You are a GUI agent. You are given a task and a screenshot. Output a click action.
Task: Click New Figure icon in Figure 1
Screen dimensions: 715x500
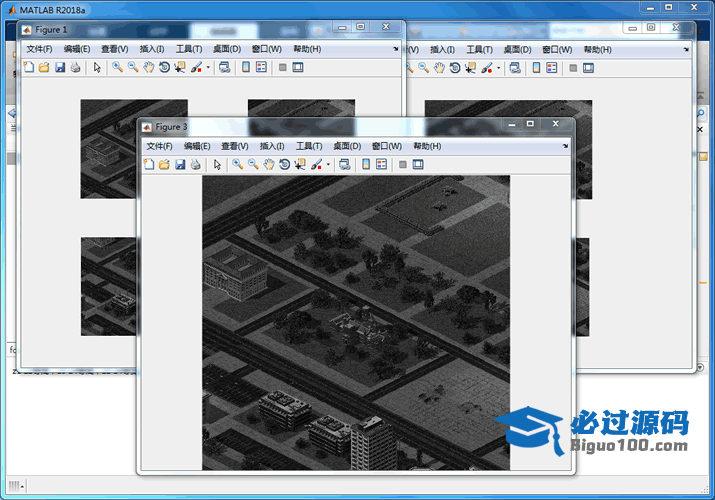coord(29,67)
